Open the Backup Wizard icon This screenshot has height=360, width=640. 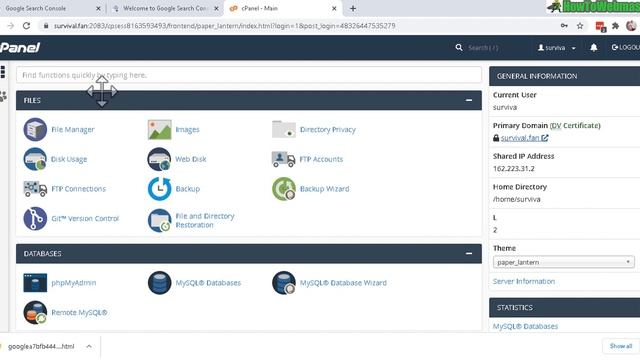pos(283,189)
